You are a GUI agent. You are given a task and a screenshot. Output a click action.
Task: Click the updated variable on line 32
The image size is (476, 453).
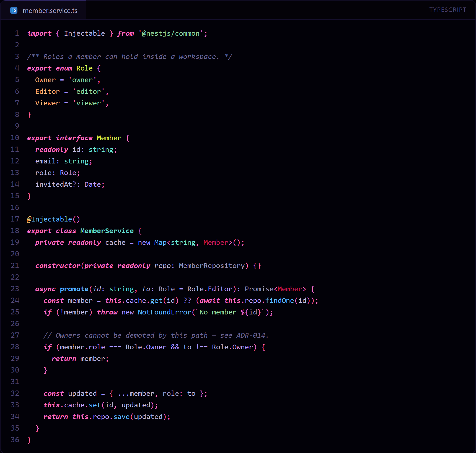pos(82,394)
